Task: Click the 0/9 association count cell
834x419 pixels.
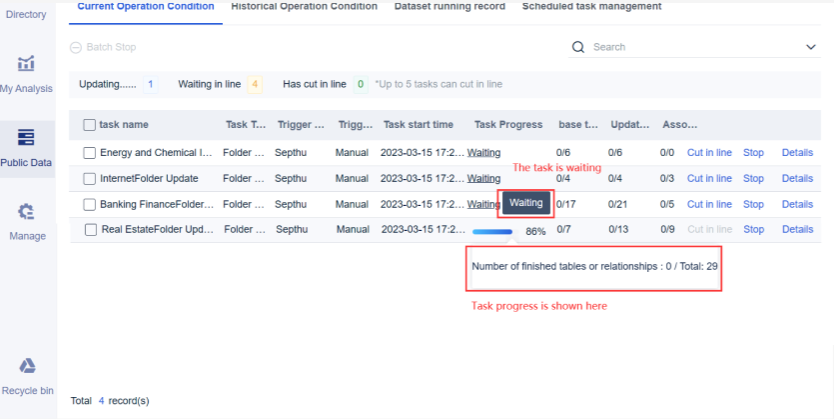Action: (668, 229)
